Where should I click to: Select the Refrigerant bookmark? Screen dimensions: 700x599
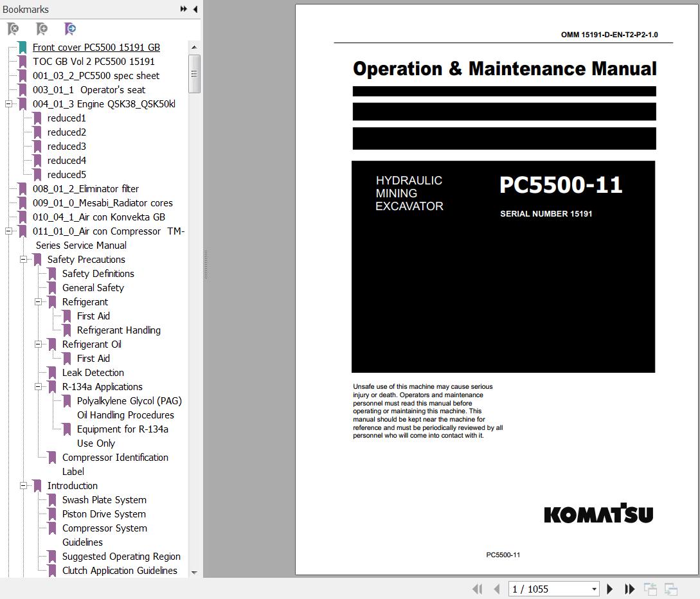click(x=85, y=301)
